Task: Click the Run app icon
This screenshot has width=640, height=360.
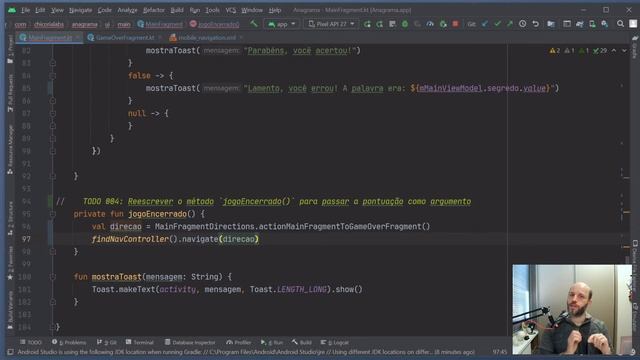Action: [x=367, y=24]
